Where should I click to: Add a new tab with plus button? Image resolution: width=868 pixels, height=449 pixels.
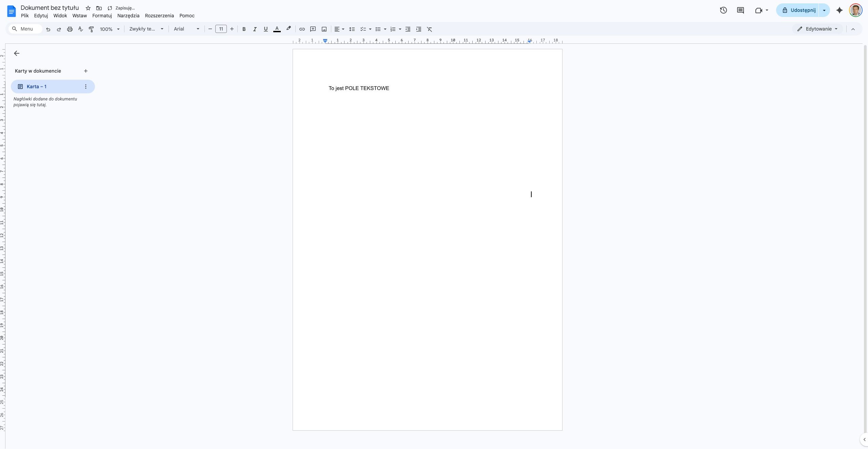click(86, 71)
